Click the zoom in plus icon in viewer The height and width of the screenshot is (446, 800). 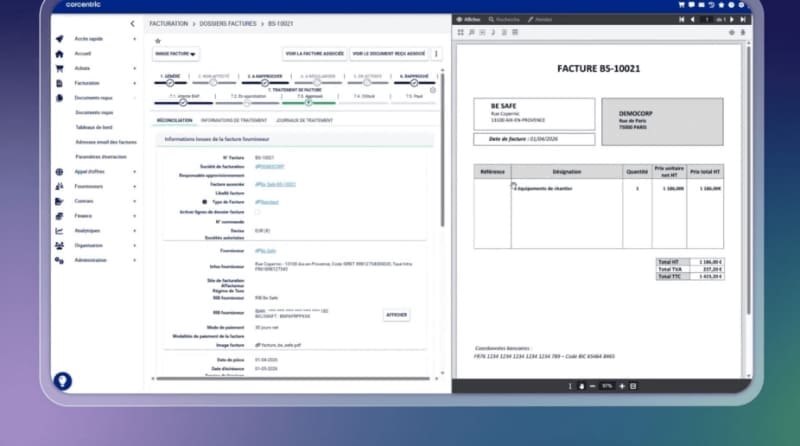pyautogui.click(x=622, y=386)
